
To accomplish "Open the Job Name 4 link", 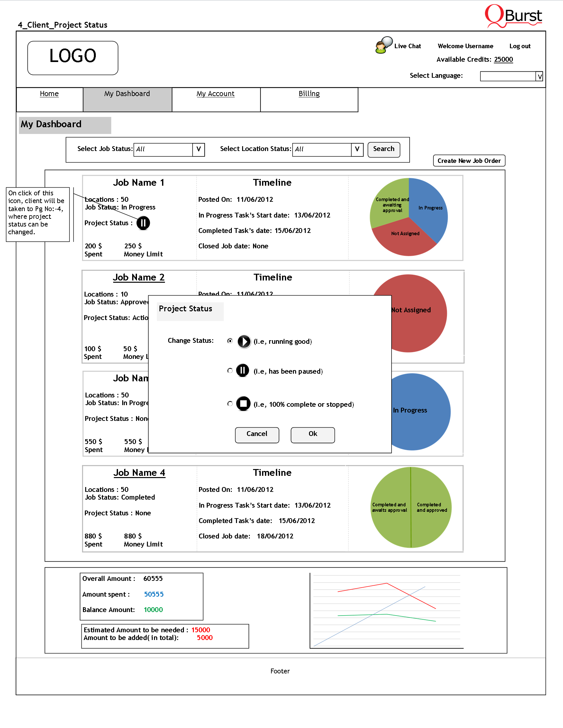I will (x=139, y=473).
